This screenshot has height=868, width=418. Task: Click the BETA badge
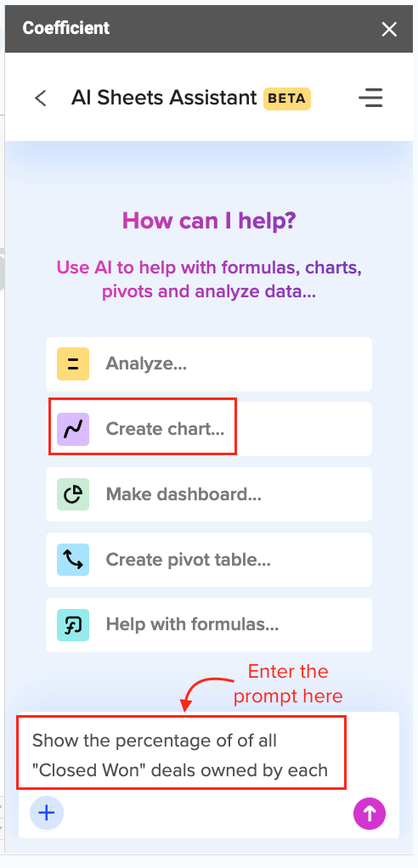287,99
